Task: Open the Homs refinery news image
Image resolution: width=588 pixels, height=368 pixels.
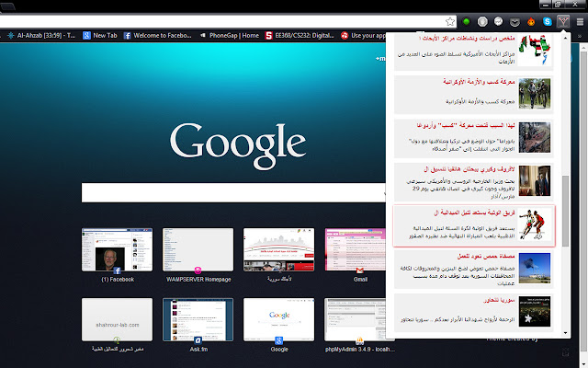Action: (x=535, y=268)
